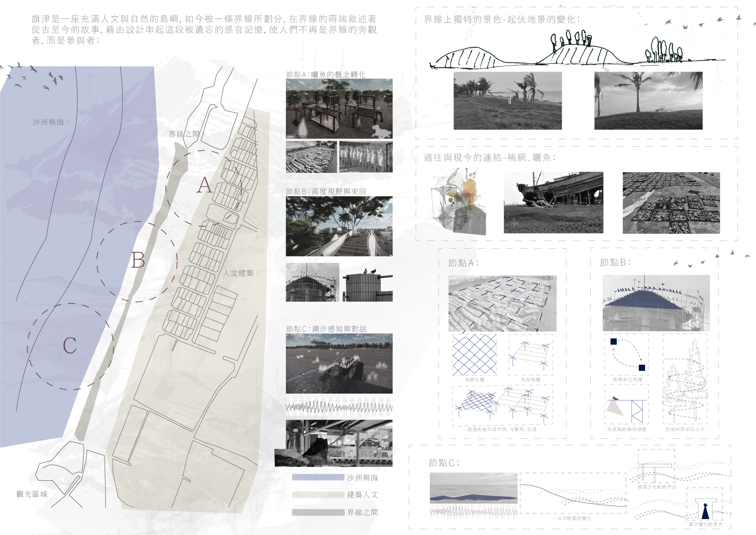Click the spiral tree diagram above 防風林間來回上升

pyautogui.click(x=685, y=379)
